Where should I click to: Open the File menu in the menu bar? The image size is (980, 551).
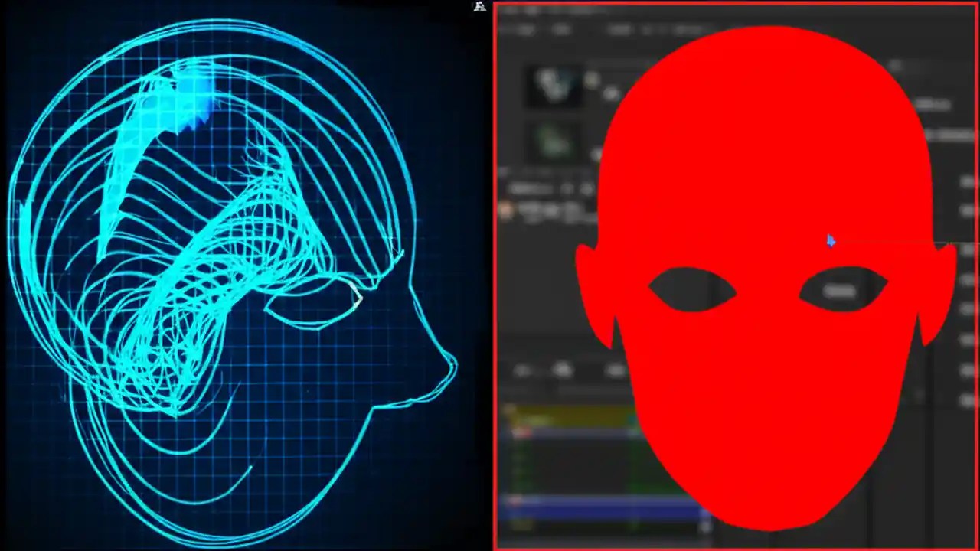coord(509,9)
